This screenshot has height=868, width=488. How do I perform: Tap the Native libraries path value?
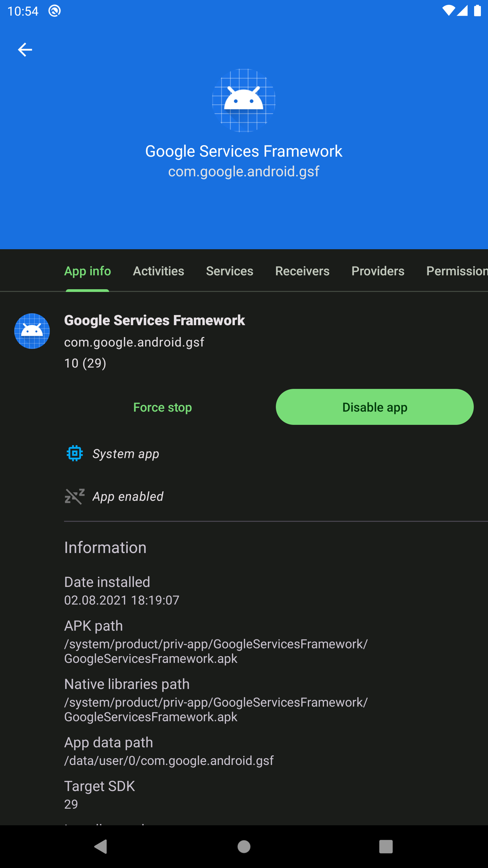pyautogui.click(x=216, y=710)
